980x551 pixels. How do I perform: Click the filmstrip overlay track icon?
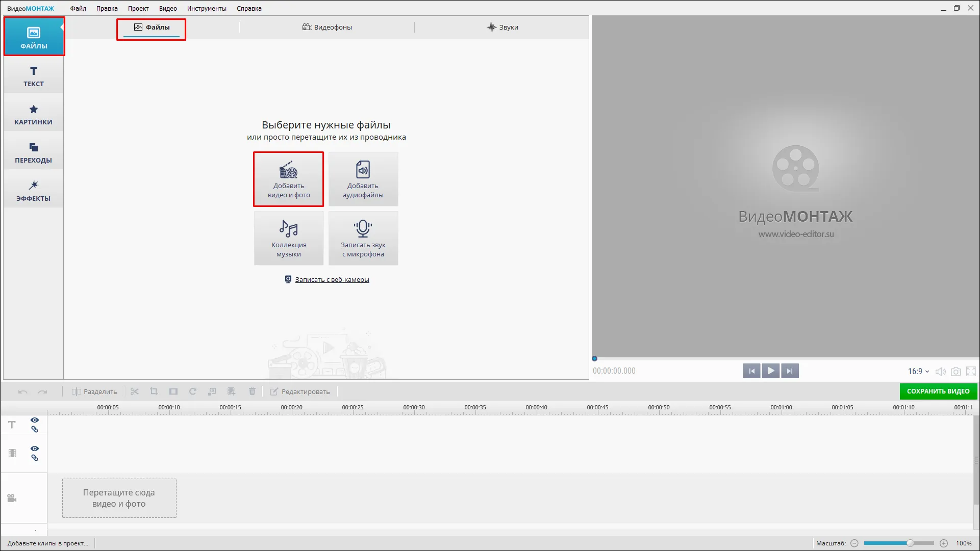[x=12, y=453]
